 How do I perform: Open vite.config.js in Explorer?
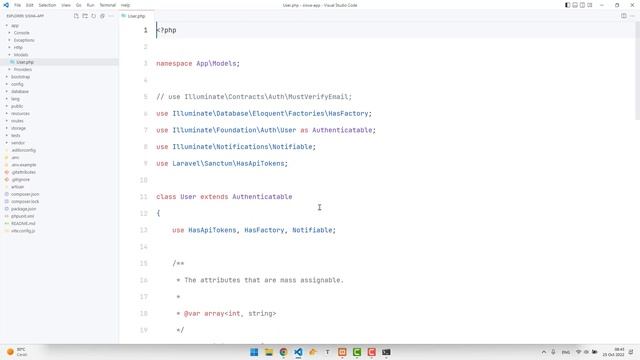pos(23,231)
